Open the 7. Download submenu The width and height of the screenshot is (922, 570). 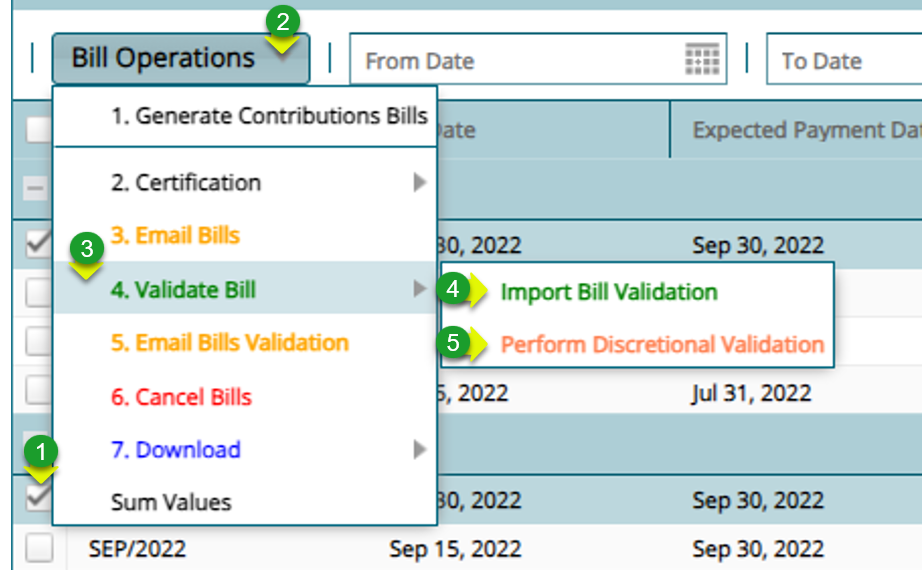click(245, 449)
